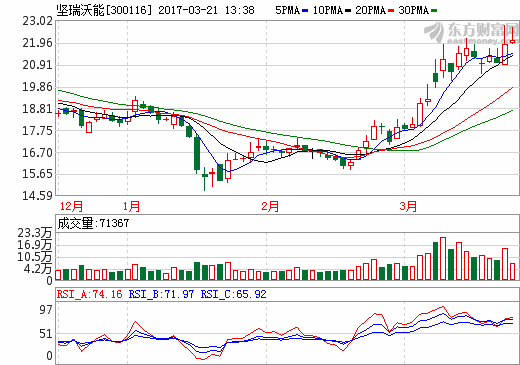Click the 17.75 price axis label
The image size is (520, 365).
(37, 131)
